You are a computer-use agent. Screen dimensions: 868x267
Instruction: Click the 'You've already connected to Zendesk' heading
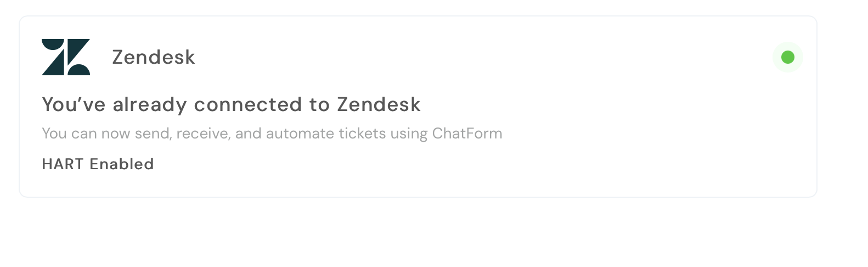click(x=231, y=104)
